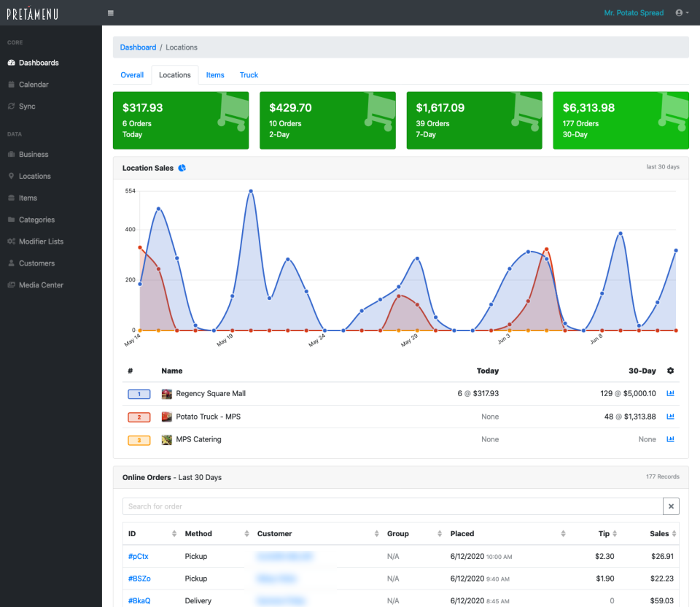Click the Media Center images icon

tap(11, 285)
